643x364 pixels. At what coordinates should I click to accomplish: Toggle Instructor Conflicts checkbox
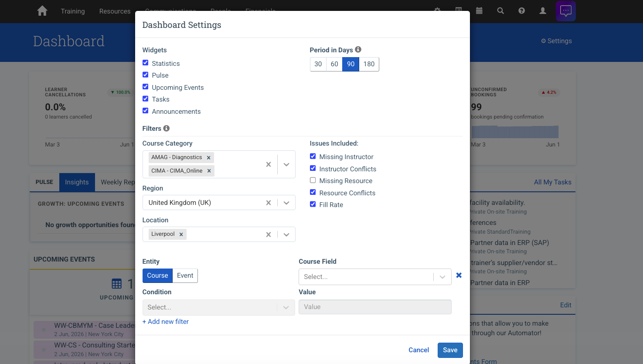click(x=313, y=168)
